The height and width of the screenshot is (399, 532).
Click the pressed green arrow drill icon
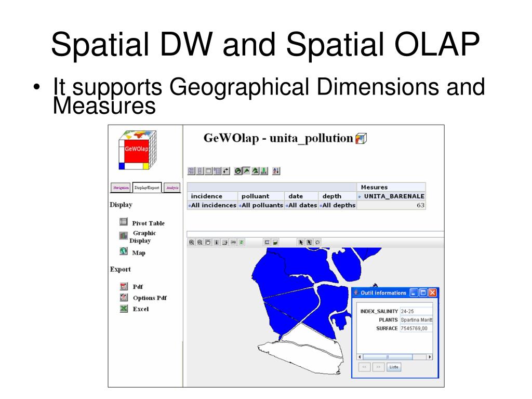[x=247, y=170]
